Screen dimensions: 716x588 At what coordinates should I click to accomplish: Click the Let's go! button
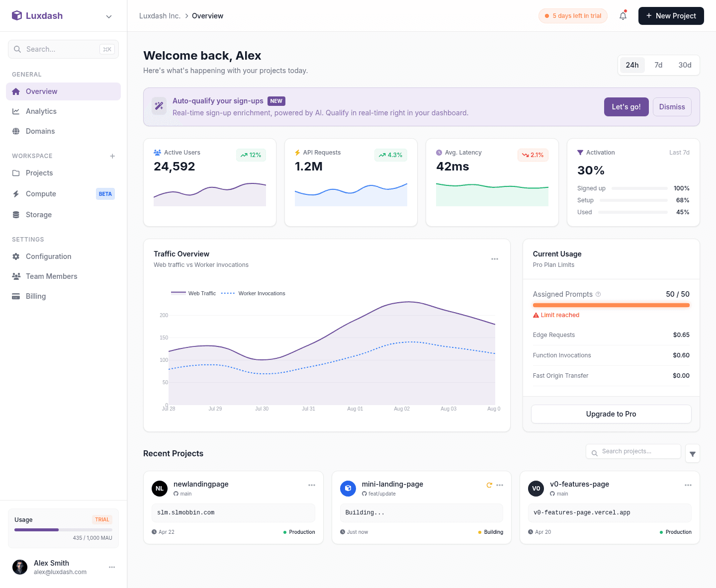click(x=626, y=107)
